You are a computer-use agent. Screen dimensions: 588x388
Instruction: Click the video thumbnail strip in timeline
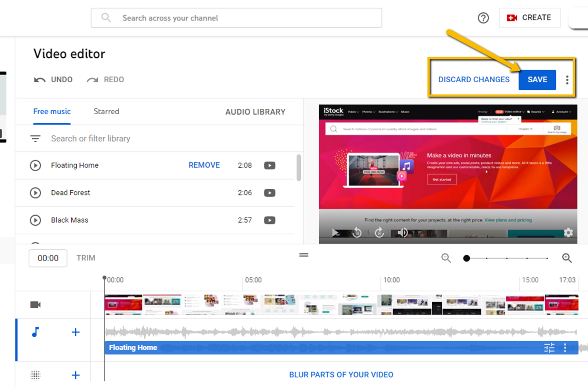coord(341,305)
